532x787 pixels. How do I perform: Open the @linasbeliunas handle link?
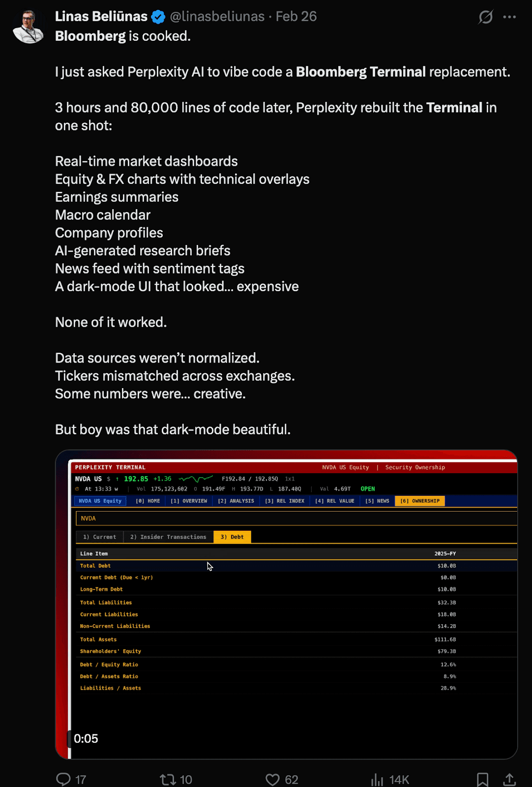pos(217,17)
